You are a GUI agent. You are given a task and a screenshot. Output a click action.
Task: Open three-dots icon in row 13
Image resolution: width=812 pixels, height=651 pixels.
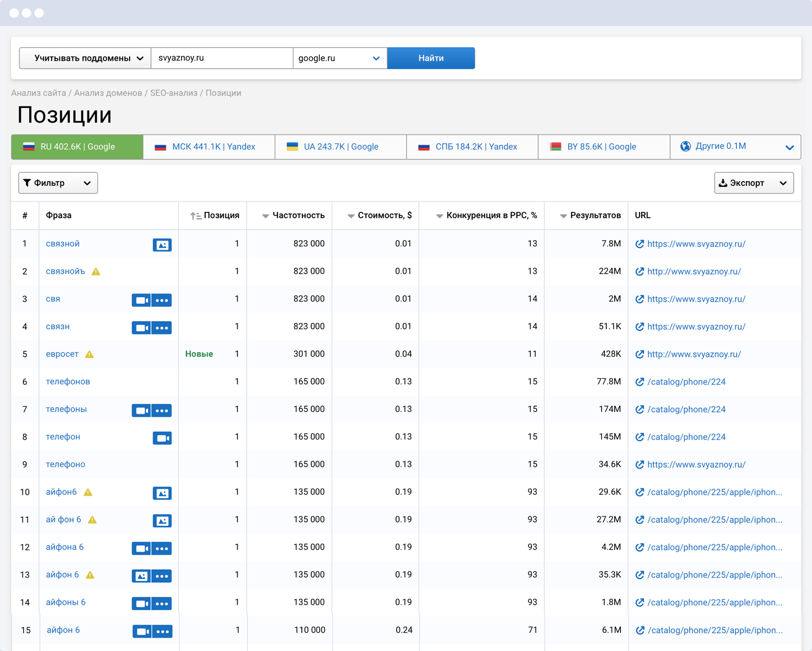pos(162,576)
